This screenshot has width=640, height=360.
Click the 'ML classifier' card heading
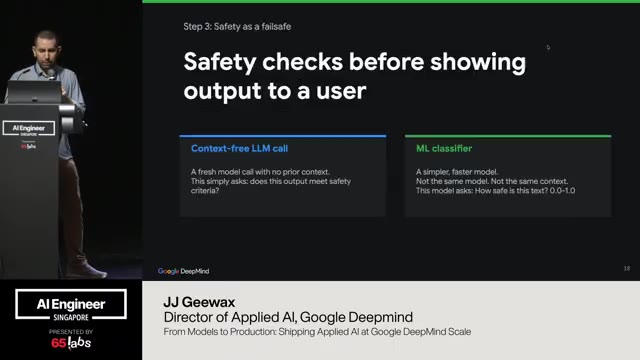click(444, 149)
